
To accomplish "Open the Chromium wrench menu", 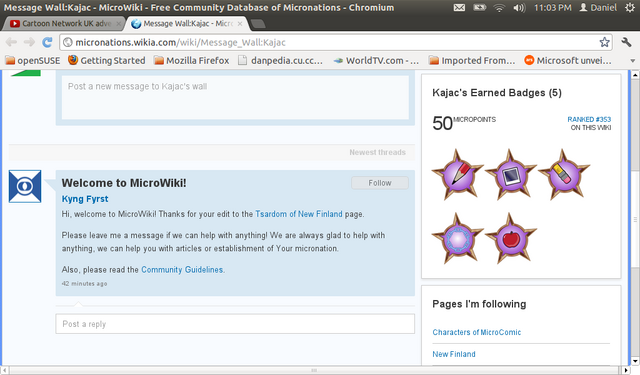I will click(x=627, y=42).
